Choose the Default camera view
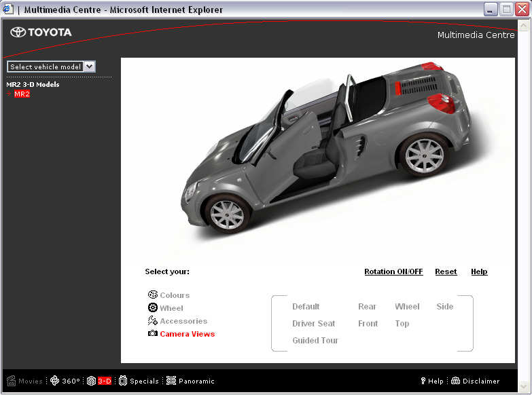The height and width of the screenshot is (395, 532). [306, 307]
